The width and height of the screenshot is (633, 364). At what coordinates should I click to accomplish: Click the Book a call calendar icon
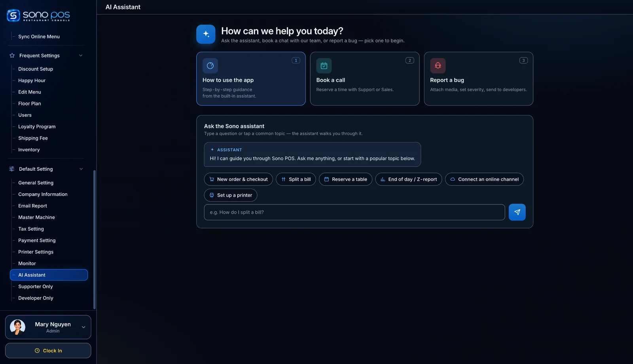pos(324,66)
